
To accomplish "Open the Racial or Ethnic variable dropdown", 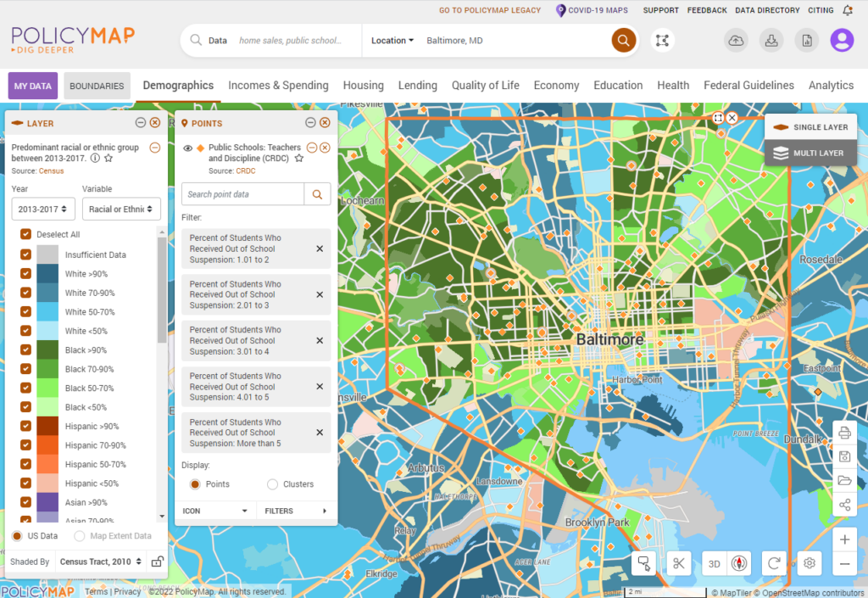I will tap(121, 210).
